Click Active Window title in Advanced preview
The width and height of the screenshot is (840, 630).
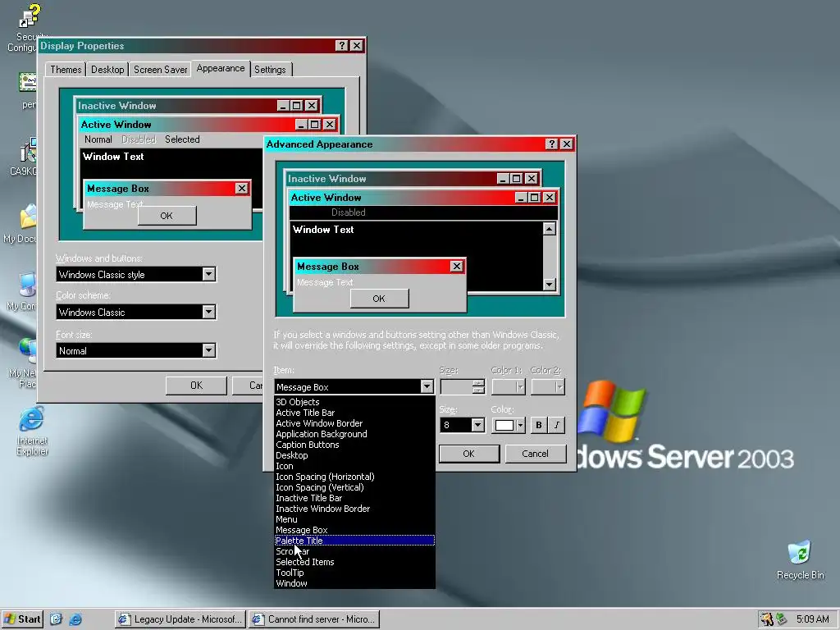pyautogui.click(x=326, y=197)
